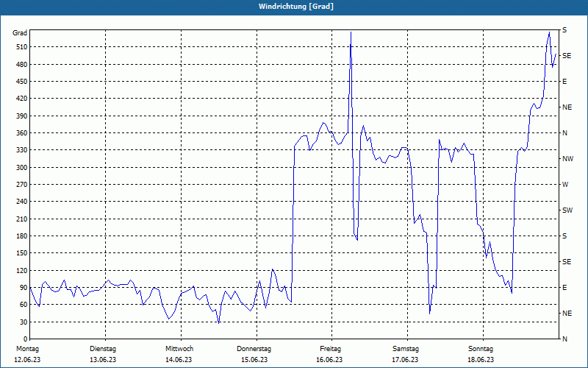Click the date 13.06.23

coord(103,360)
